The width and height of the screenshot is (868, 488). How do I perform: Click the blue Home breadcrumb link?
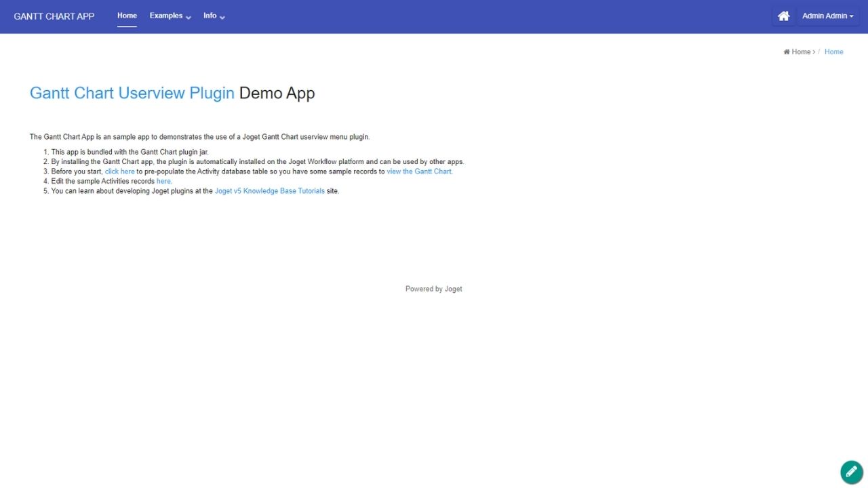point(833,52)
